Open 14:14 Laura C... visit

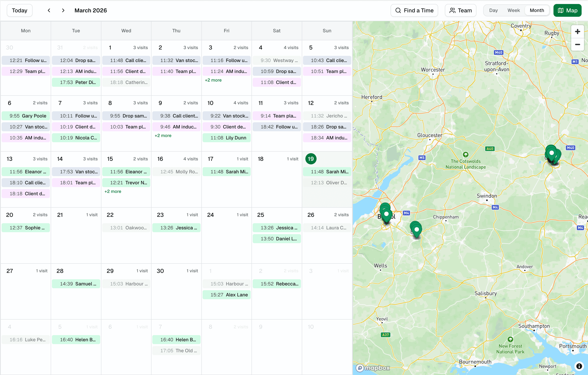point(327,228)
